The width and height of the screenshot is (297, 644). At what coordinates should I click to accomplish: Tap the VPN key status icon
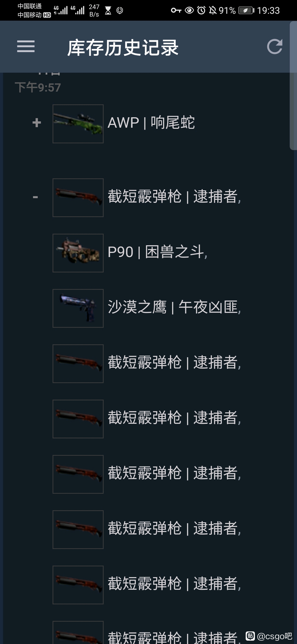[x=176, y=10]
